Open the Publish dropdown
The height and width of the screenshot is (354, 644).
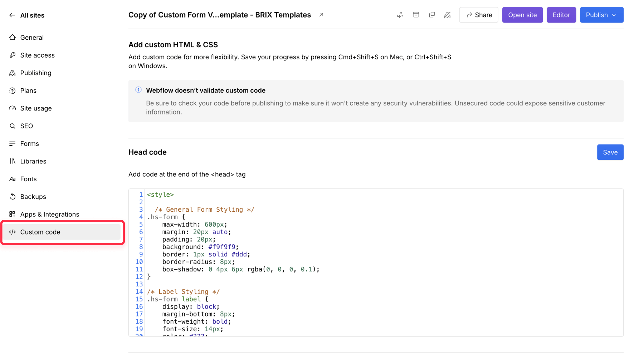coord(602,15)
